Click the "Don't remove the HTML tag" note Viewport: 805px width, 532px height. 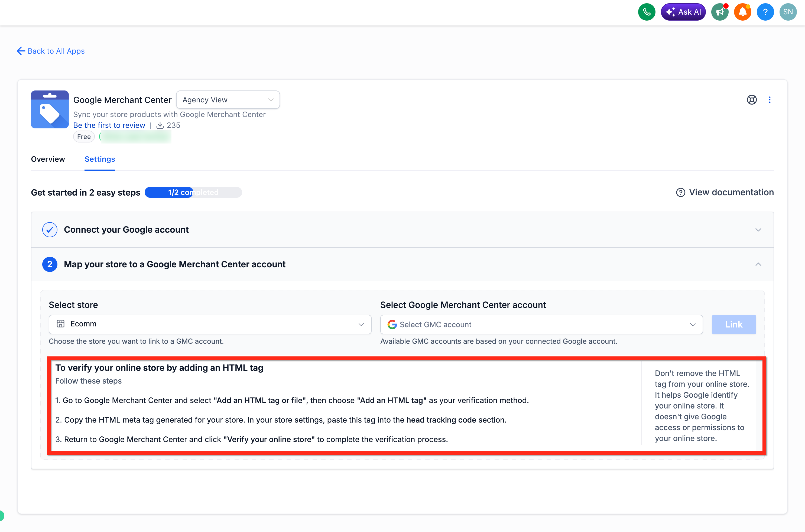[702, 406]
